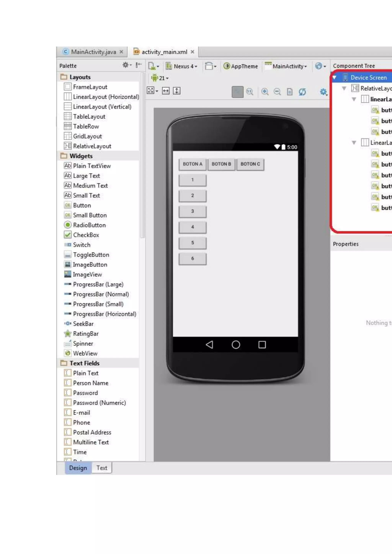Select CheckBox widget in the Palette

(x=86, y=235)
